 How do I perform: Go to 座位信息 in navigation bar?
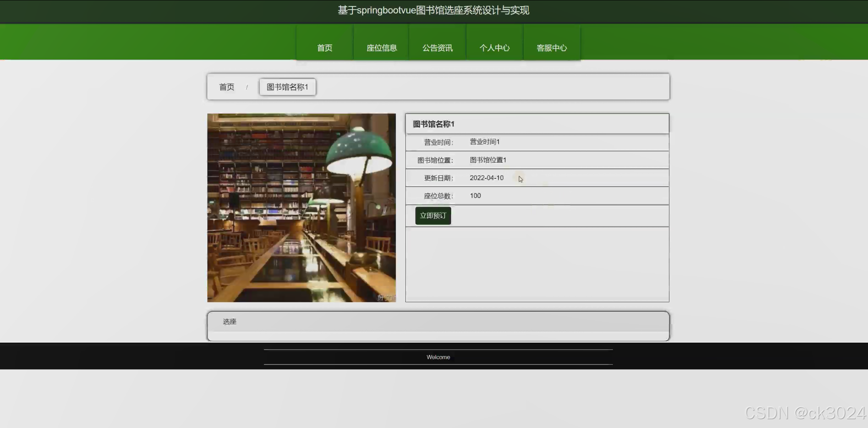[x=382, y=48]
